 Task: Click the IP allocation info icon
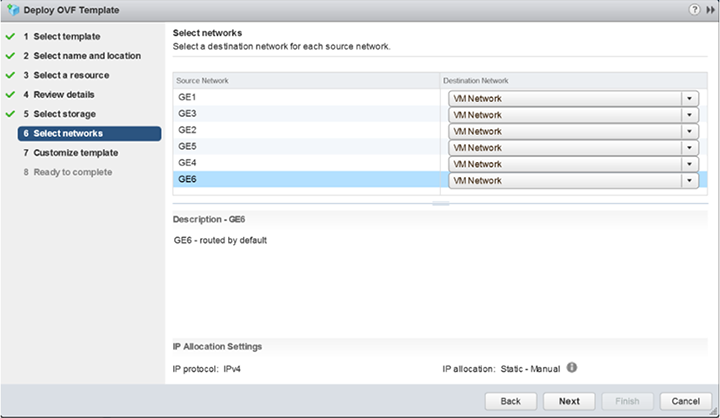[573, 367]
